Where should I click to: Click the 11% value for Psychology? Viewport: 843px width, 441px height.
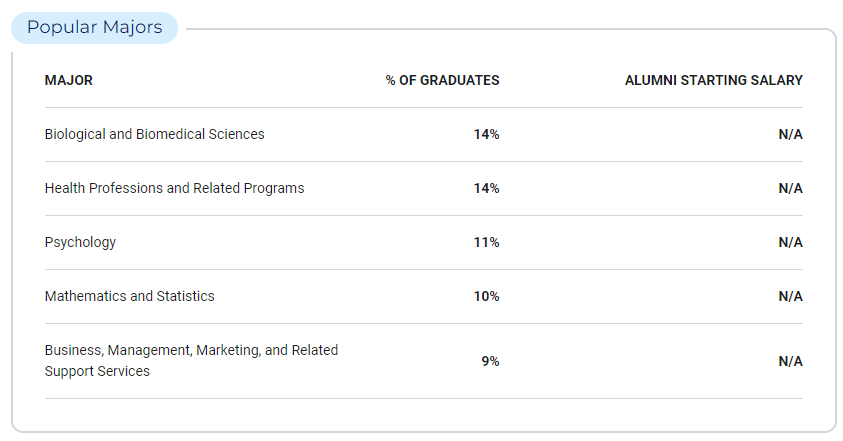(487, 243)
